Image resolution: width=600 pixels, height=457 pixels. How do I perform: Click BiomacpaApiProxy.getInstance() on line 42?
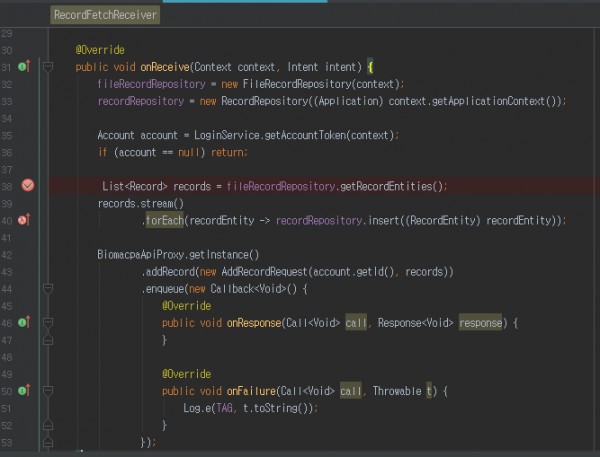178,255
